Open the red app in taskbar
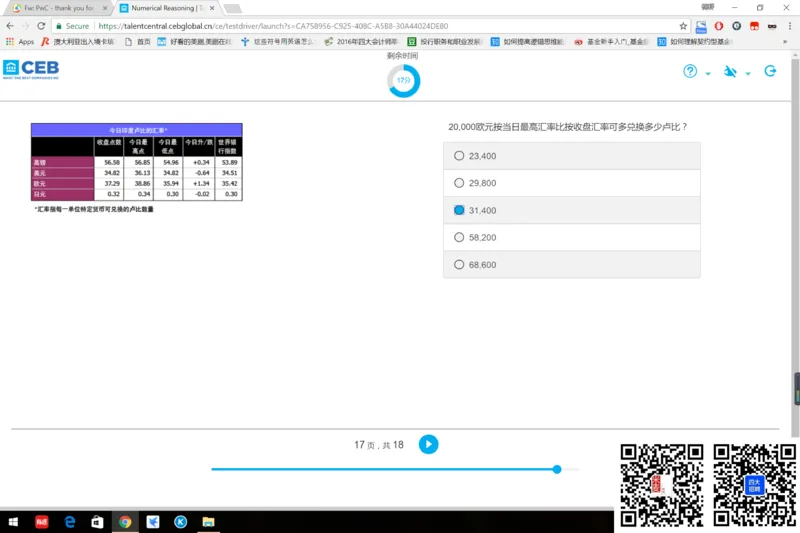800x533 pixels. coord(41,522)
